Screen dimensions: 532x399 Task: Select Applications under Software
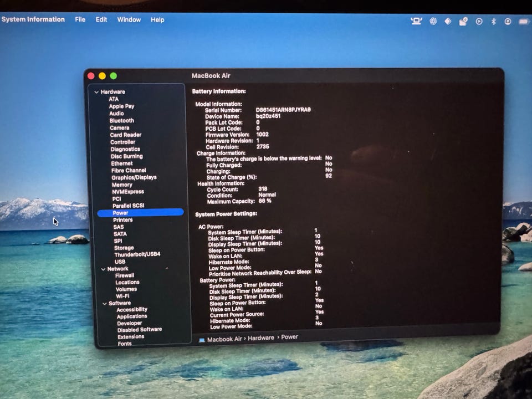tap(132, 316)
